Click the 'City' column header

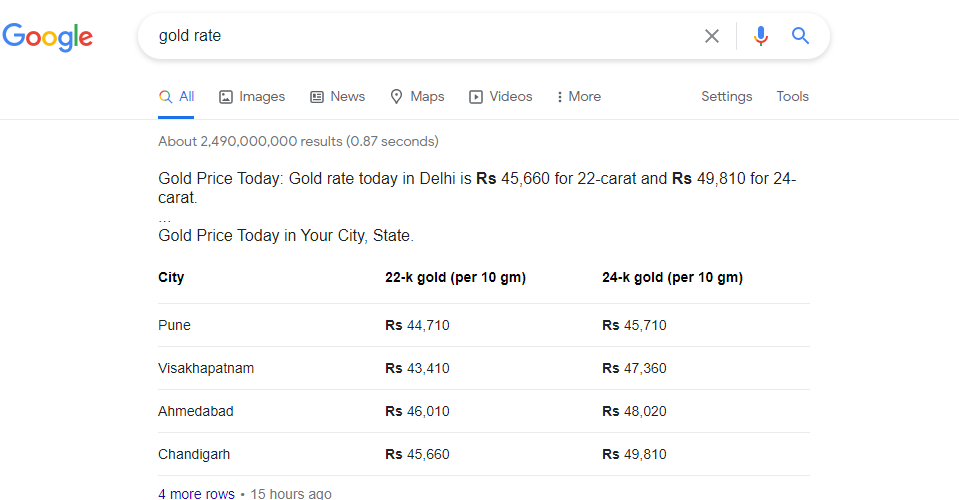(x=171, y=278)
